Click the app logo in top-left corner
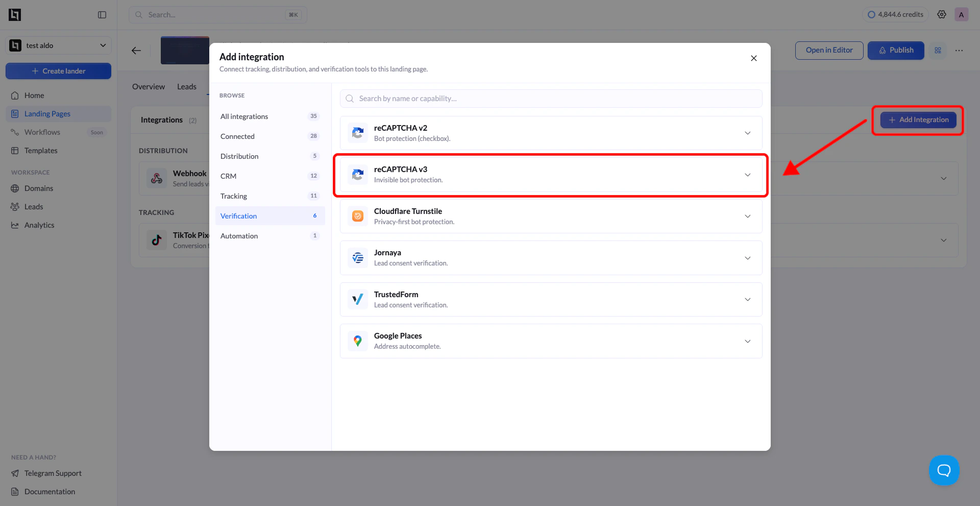 [15, 15]
